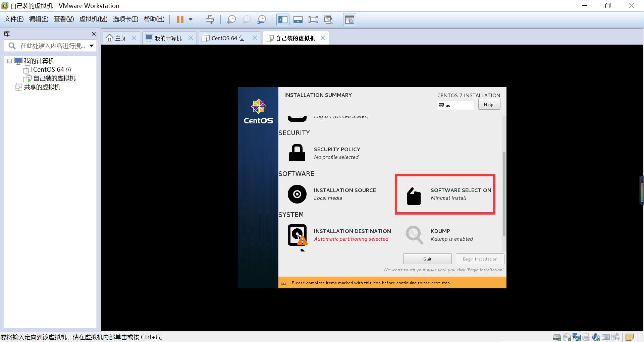Open SOFTWARE SELECTION package icon
Image resolution: width=644 pixels, height=342 pixels.
pos(414,196)
